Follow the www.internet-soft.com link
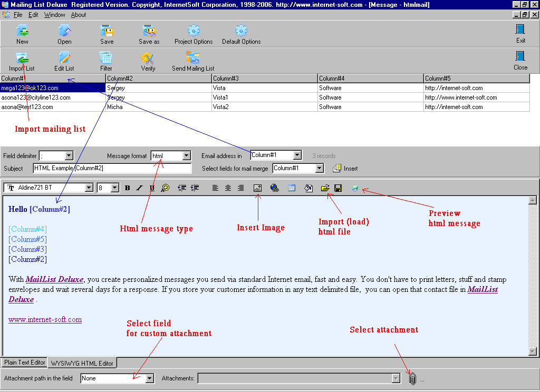The width and height of the screenshot is (540, 392). point(45,319)
